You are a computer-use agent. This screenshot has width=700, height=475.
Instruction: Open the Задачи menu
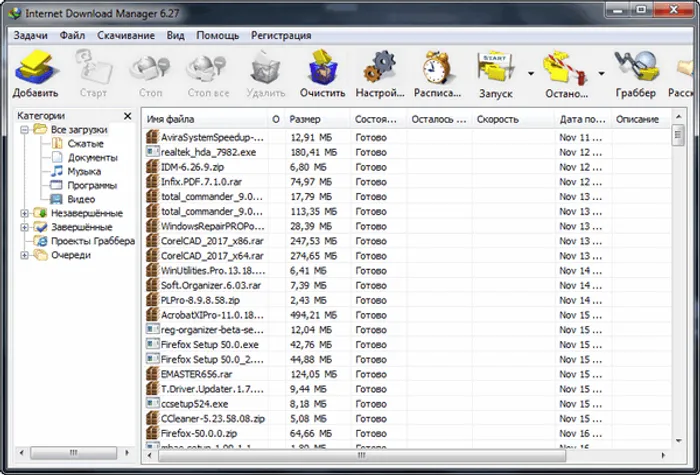point(30,36)
